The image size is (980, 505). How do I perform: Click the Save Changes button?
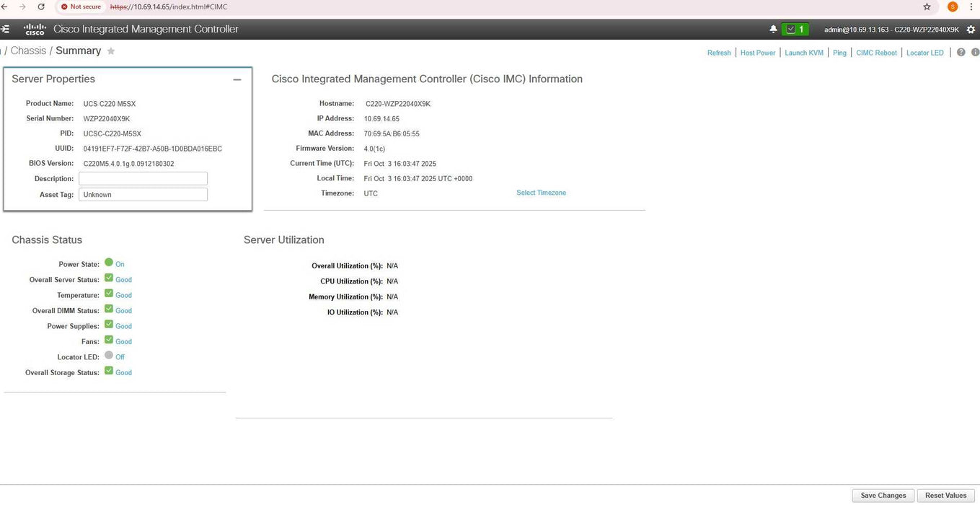(x=883, y=496)
